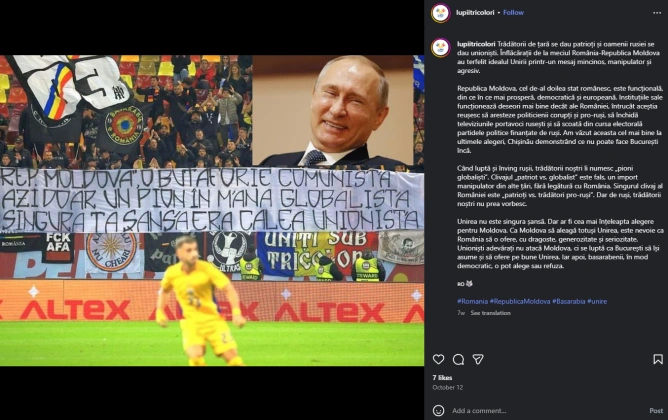Click the Post comment button
Image resolution: width=668 pixels, height=420 pixels.
(x=656, y=411)
